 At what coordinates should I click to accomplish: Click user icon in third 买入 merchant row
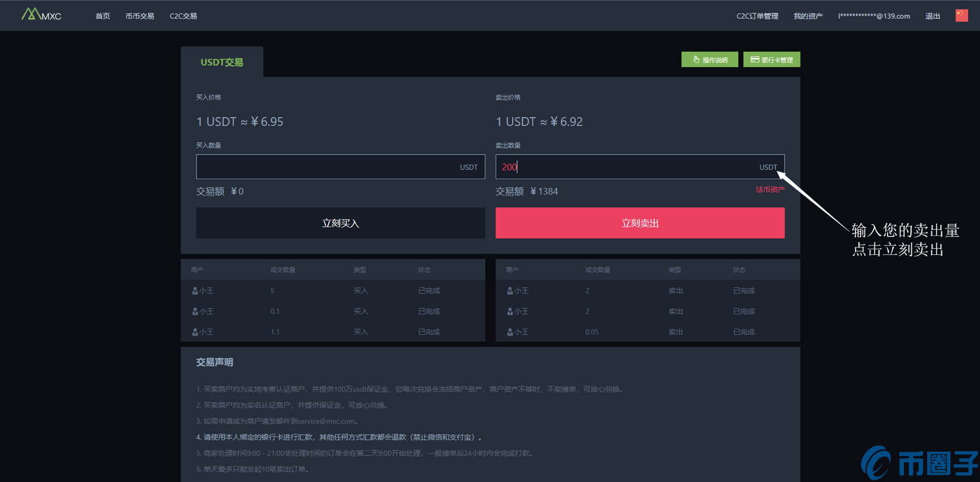(195, 332)
